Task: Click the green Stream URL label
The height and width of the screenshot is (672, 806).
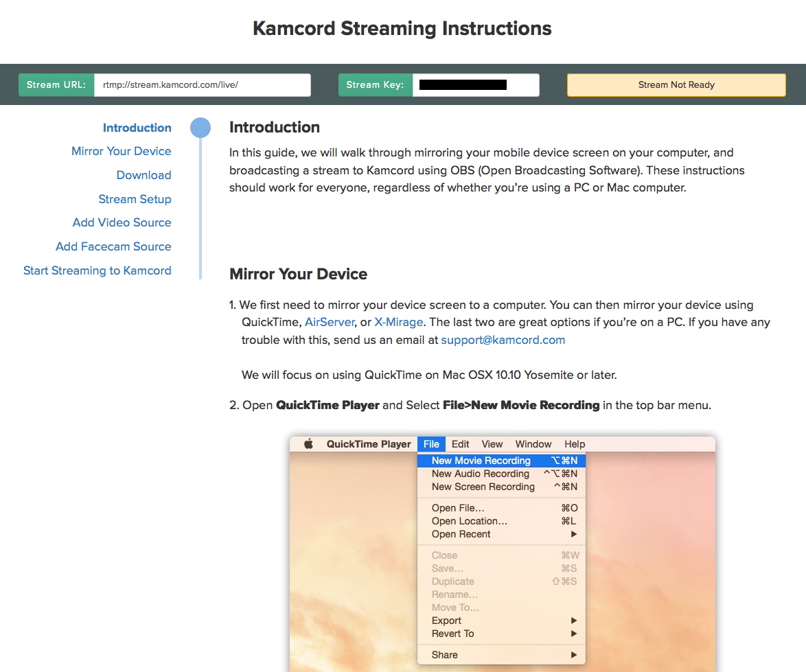Action: (56, 84)
